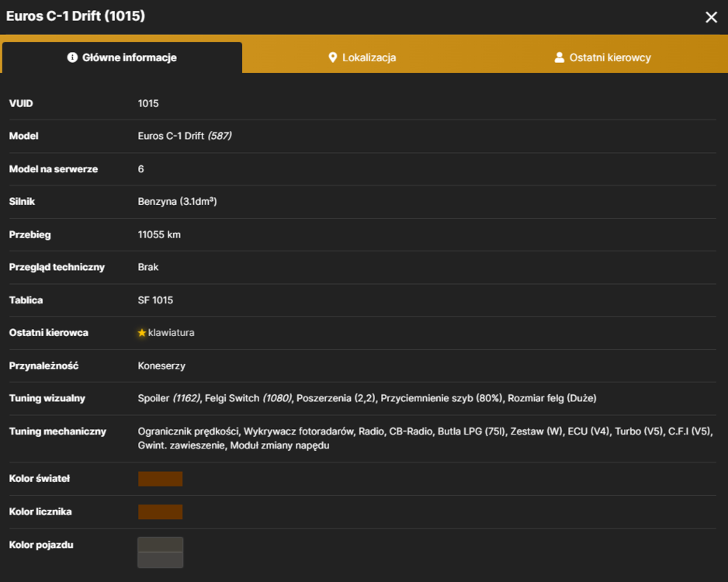Click the map pin icon for Lokalizacja
The width and height of the screenshot is (728, 582).
point(332,57)
